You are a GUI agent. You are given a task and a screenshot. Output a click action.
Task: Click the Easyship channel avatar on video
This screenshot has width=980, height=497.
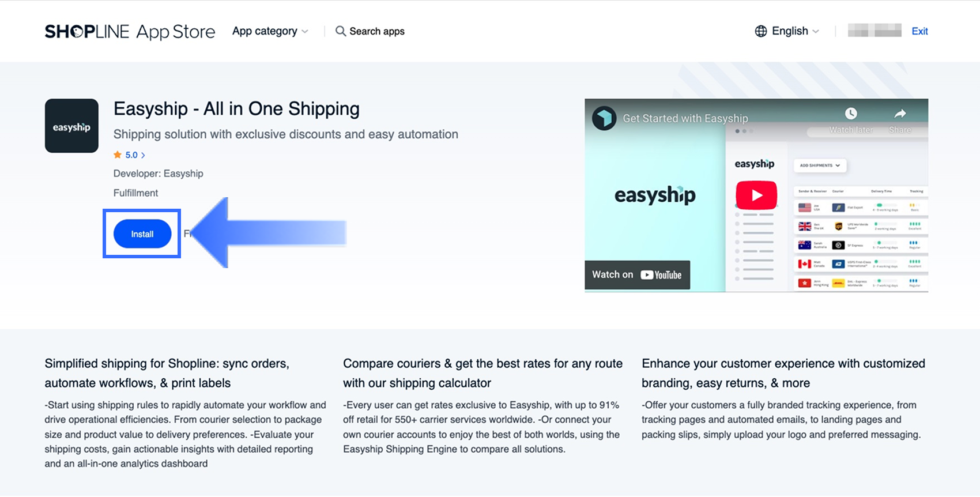[x=604, y=118]
